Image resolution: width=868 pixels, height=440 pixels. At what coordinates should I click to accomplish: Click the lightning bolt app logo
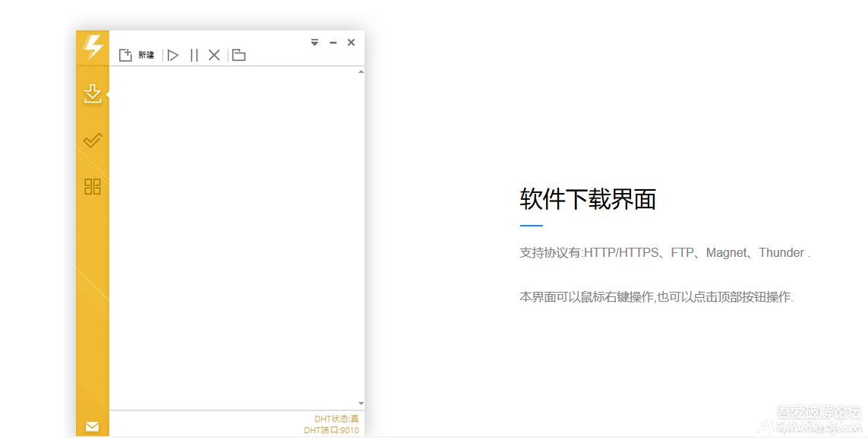[x=93, y=47]
